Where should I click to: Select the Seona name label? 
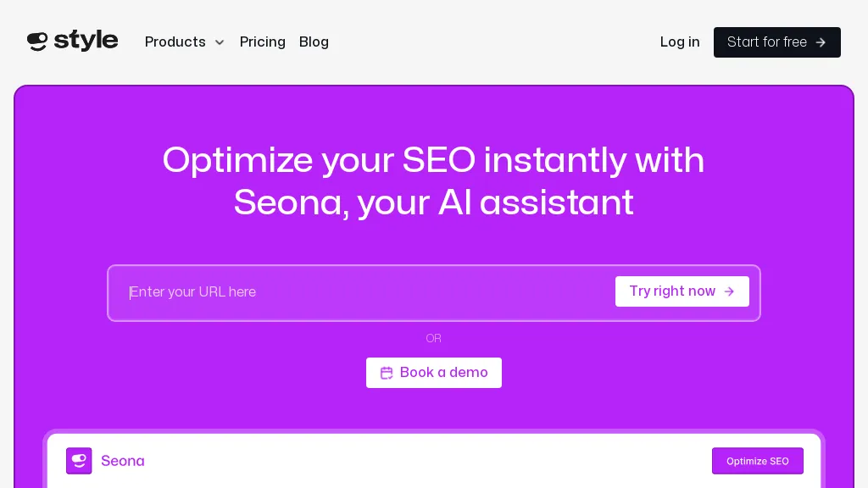123,461
